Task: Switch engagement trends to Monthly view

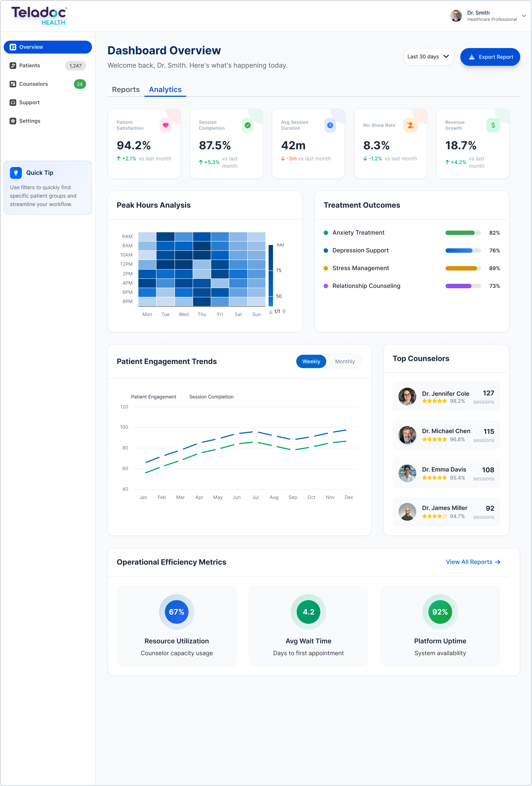Action: [x=345, y=361]
